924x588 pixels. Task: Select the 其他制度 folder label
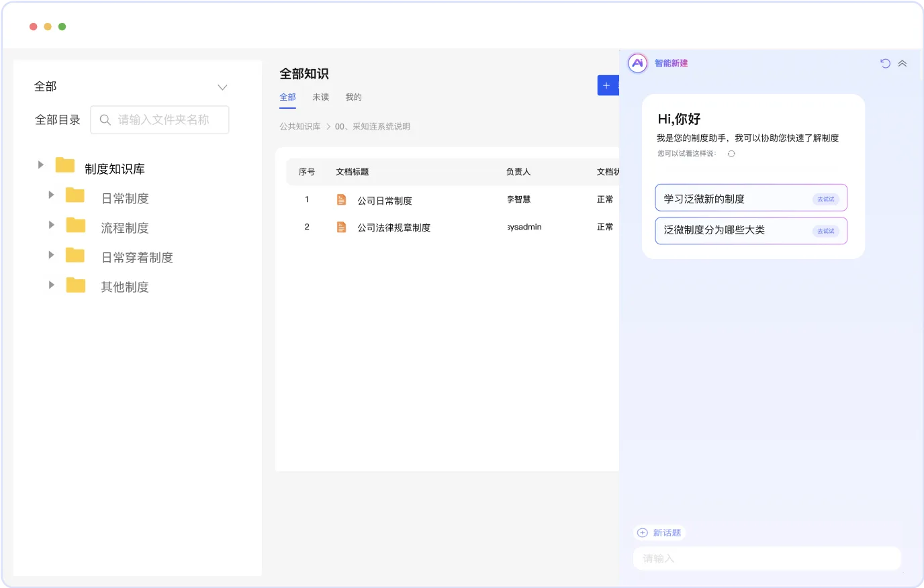click(125, 287)
